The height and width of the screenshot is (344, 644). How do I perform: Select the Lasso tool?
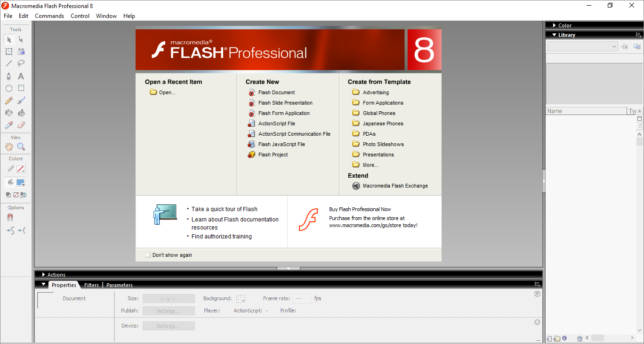coord(21,64)
